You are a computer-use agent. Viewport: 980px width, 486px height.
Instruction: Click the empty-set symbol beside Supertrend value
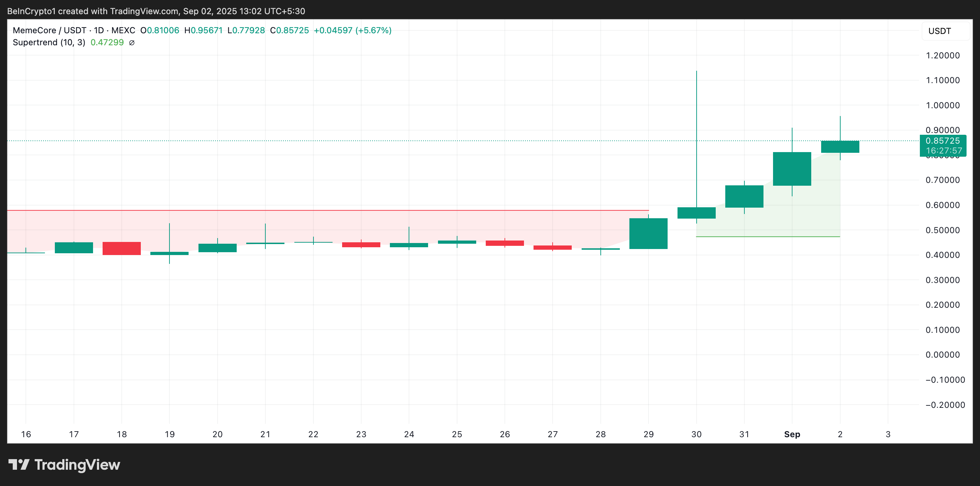tap(132, 42)
